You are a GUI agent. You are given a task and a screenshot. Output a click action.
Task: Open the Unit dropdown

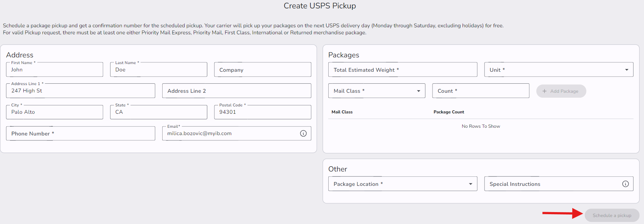tap(558, 70)
